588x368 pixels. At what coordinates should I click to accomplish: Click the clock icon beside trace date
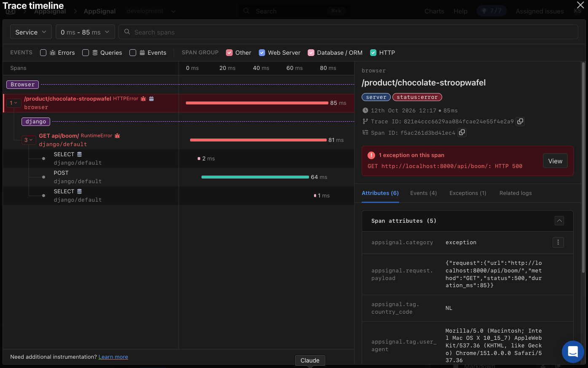click(x=365, y=110)
